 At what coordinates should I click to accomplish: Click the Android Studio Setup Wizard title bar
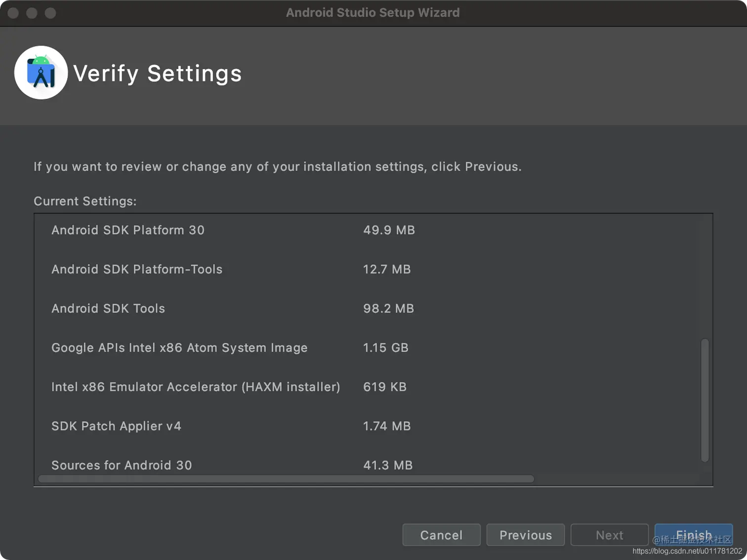coord(373,13)
